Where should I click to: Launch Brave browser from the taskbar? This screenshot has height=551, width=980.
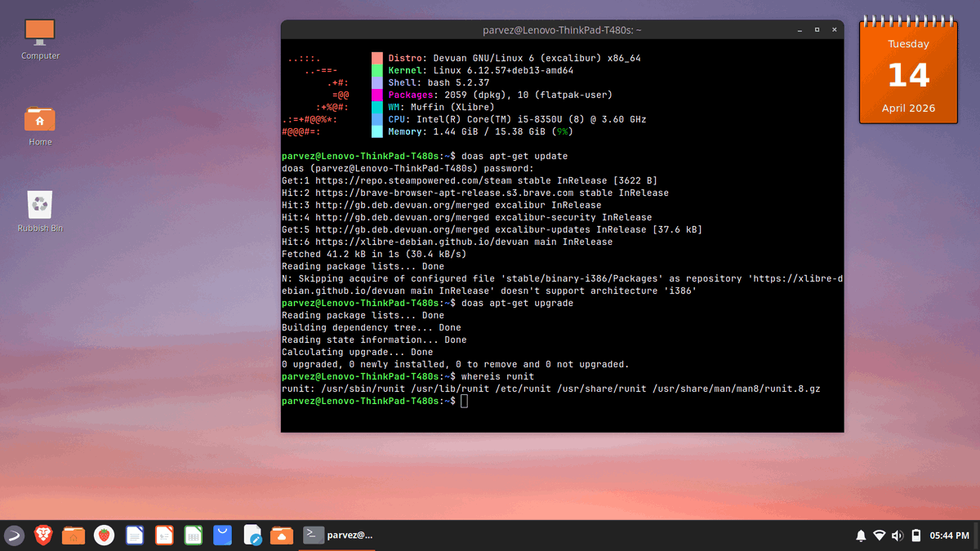tap(42, 535)
